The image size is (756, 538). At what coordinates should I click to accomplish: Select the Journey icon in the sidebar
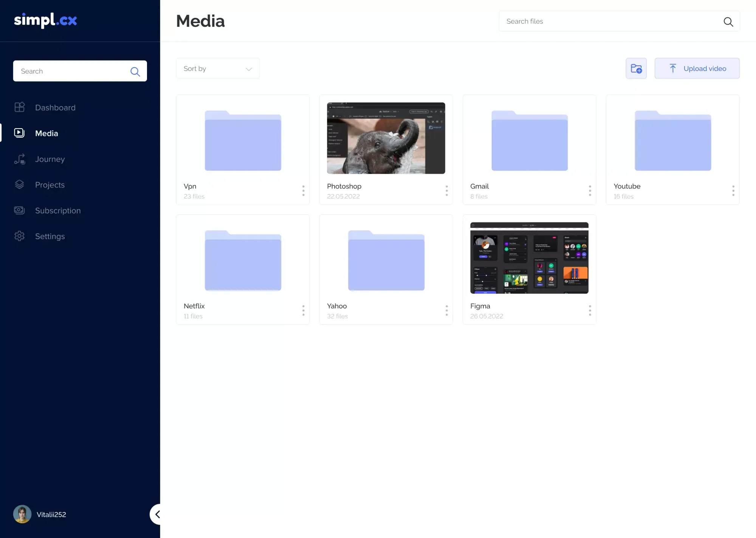(19, 159)
